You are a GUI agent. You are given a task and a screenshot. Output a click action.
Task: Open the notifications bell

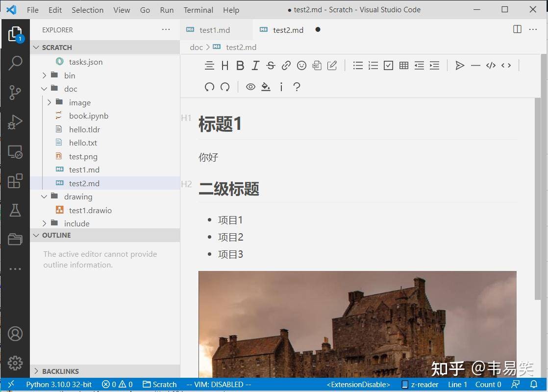tap(534, 385)
